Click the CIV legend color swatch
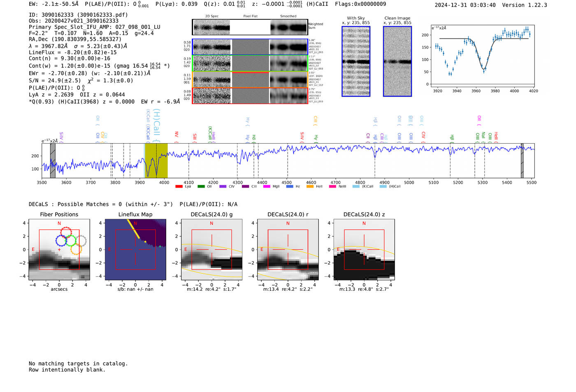This screenshot has height=392, width=576. pos(223,186)
